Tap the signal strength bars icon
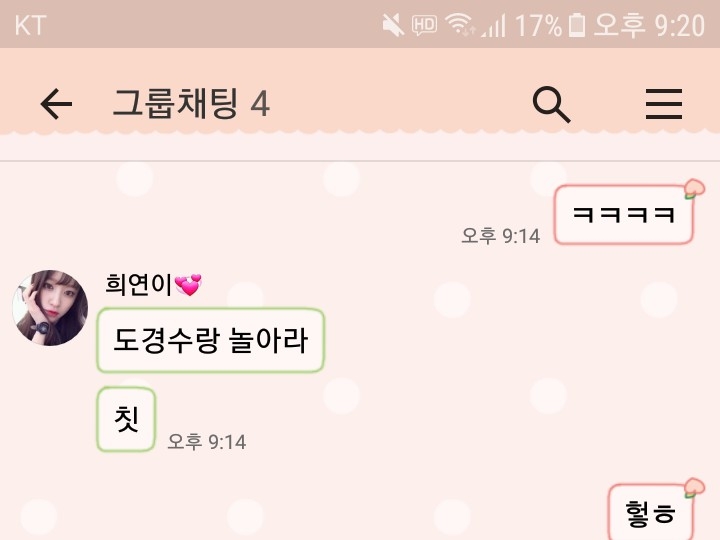 point(493,26)
